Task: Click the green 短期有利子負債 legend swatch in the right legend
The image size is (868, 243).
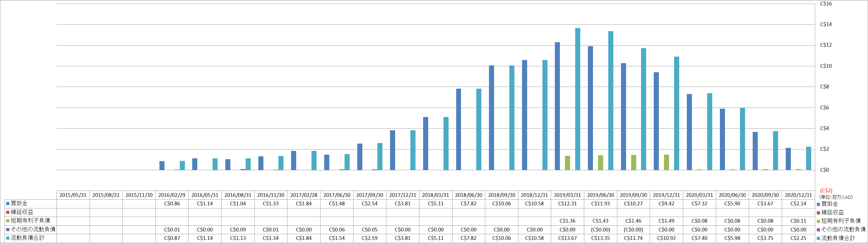Action: 819,221
